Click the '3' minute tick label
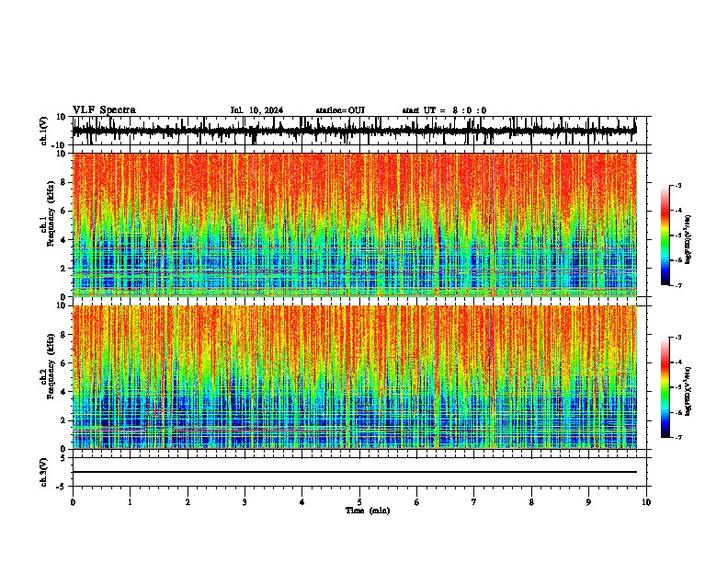The width and height of the screenshot is (728, 563). pyautogui.click(x=245, y=502)
